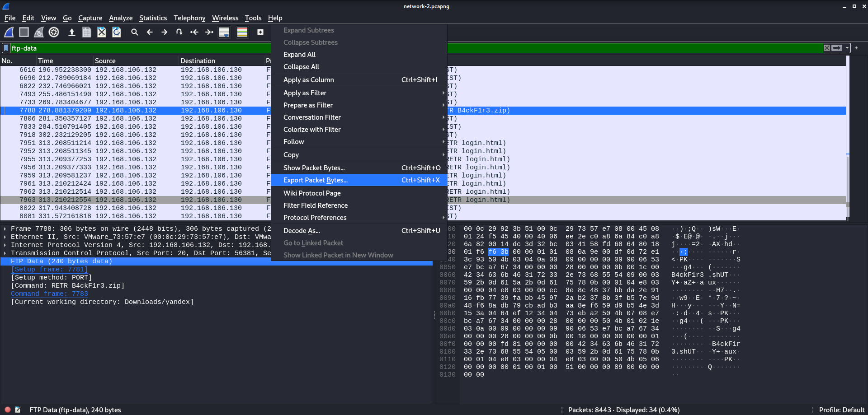Screen dimensions: 868x415
Task: Open capture options gear icon
Action: pos(54,32)
